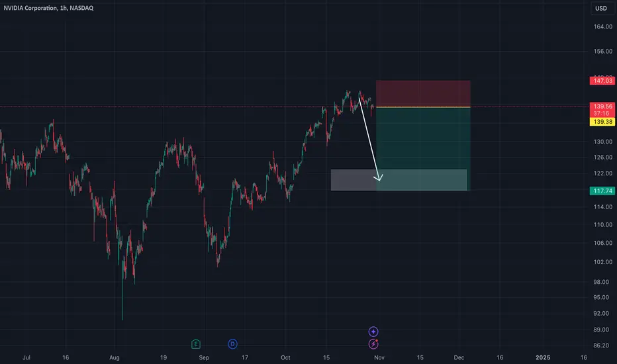The width and height of the screenshot is (617, 364).
Task: Select the green 117.74 target price label
Action: click(x=602, y=191)
